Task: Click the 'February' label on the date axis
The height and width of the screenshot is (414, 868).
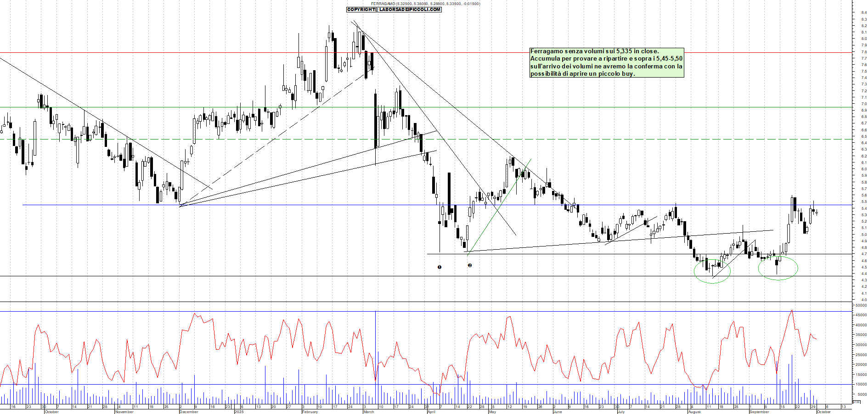Action: pos(310,412)
